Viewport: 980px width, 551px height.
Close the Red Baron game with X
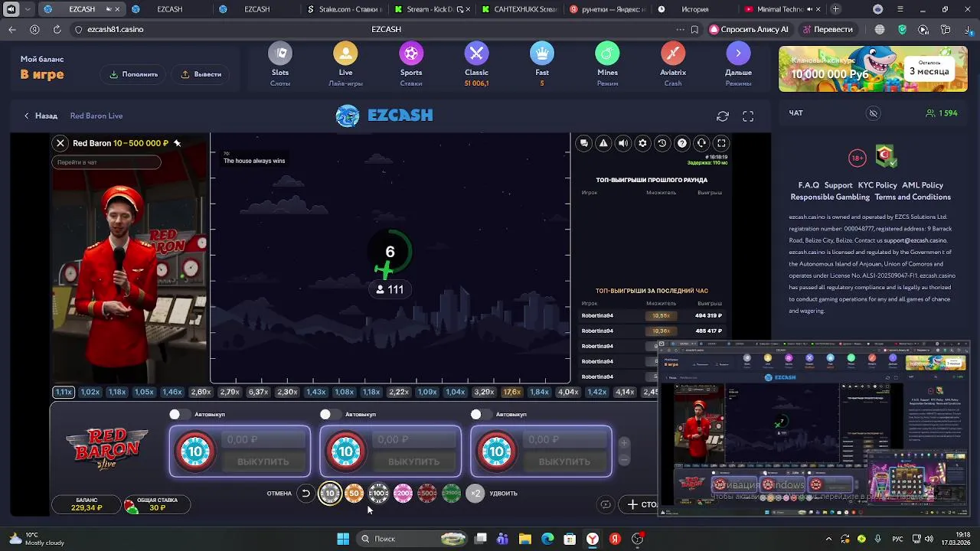[x=60, y=143]
